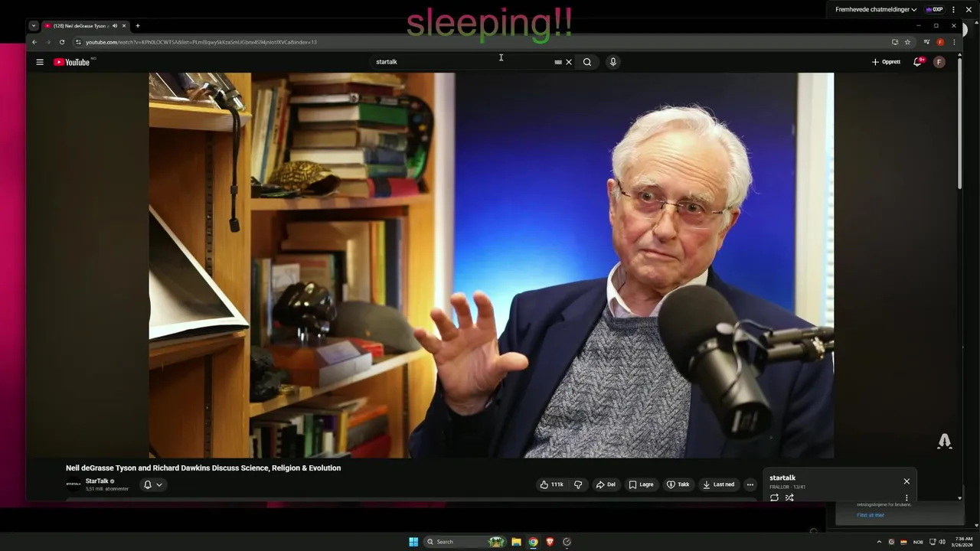980x551 pixels.
Task: Open the startalk playlist title
Action: pos(782,478)
